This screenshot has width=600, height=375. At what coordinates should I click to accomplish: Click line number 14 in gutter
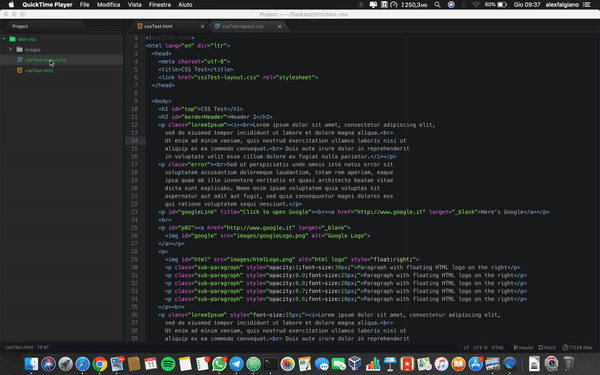(134, 140)
